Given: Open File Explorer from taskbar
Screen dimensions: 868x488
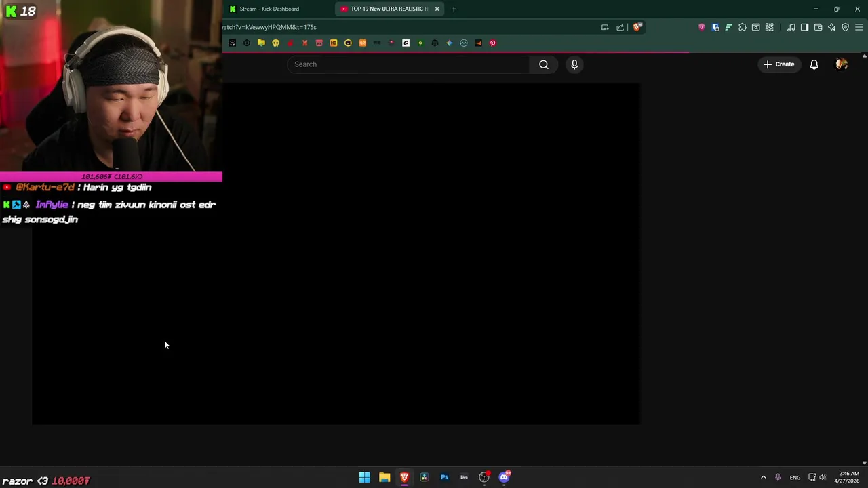Looking at the screenshot, I should point(384,477).
